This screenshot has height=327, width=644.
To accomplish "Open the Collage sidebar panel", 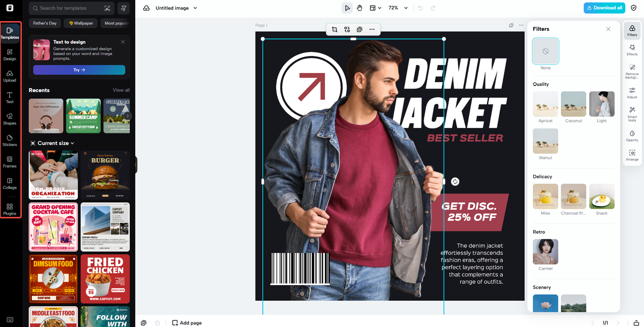I will point(10,183).
